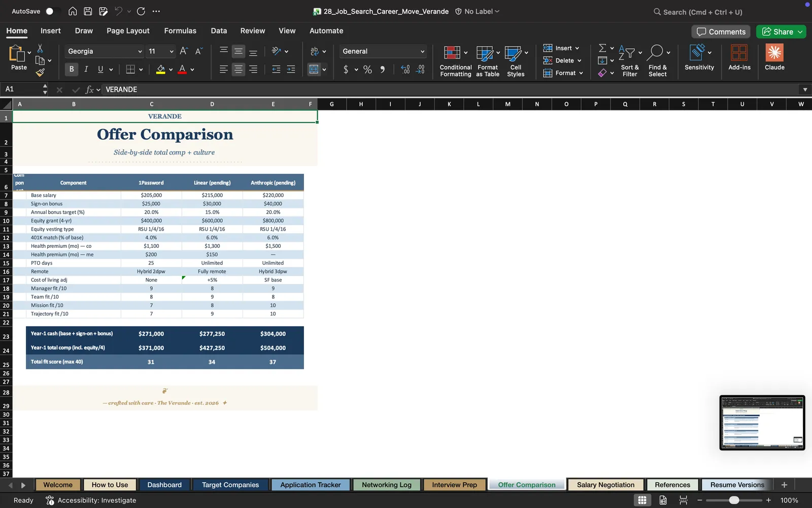Toggle Bold formatting
This screenshot has width=812, height=508.
click(x=72, y=69)
